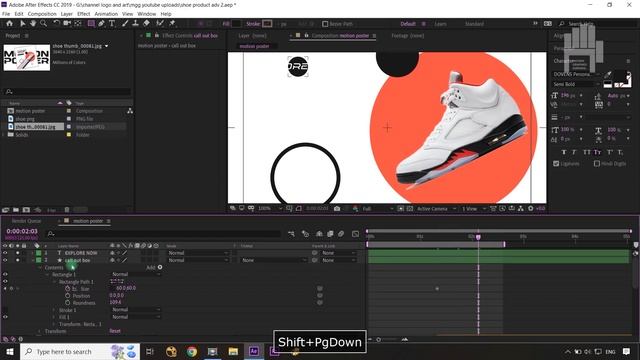Click the All Caps TT button

[587, 152]
